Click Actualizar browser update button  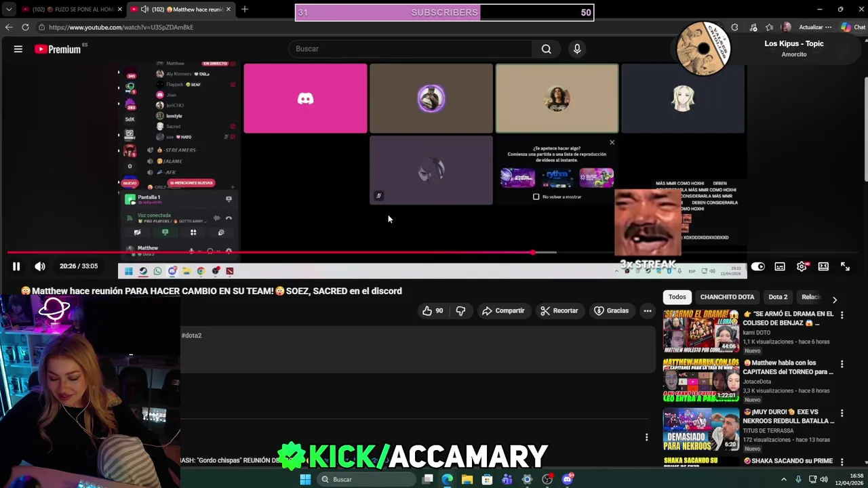click(810, 27)
